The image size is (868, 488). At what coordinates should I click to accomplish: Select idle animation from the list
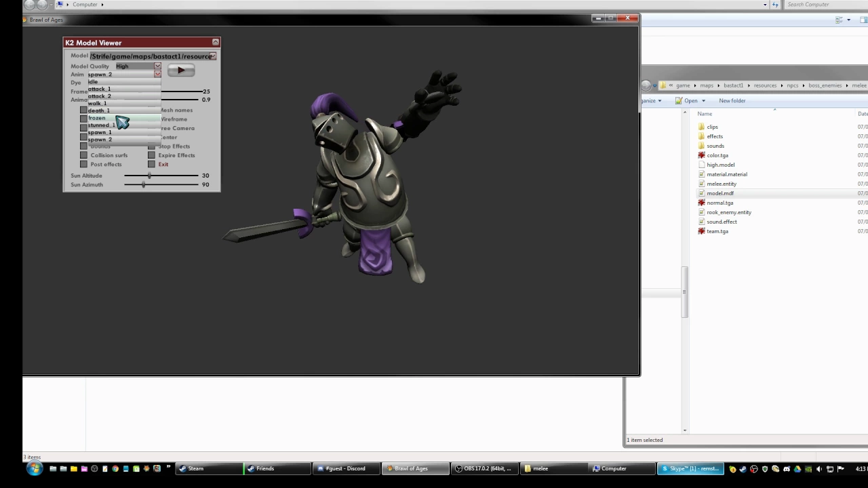coord(123,81)
